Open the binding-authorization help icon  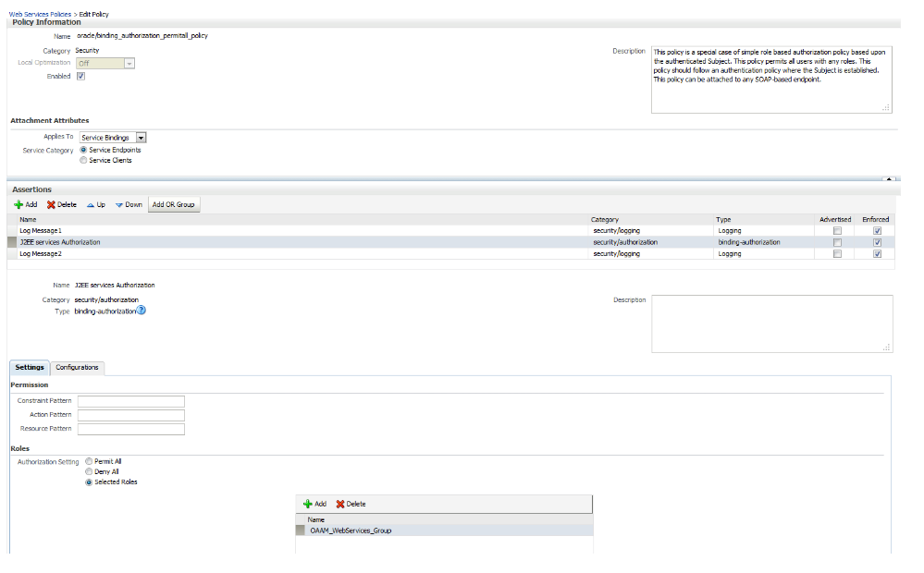141,311
